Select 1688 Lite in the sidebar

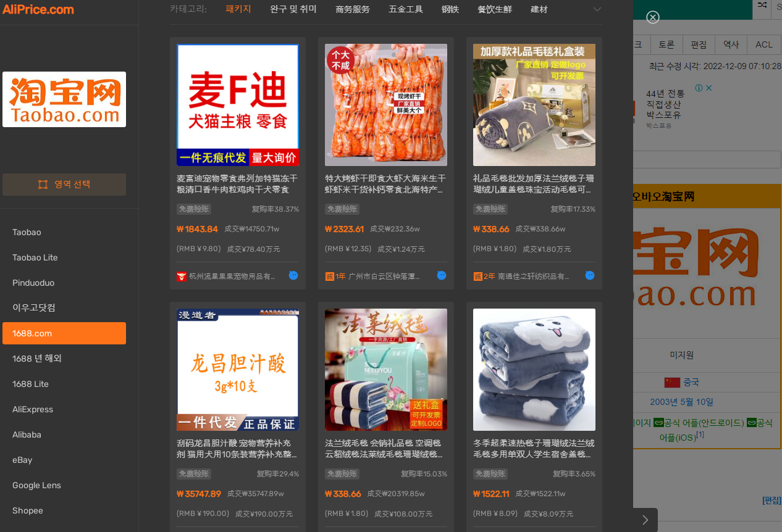coord(64,384)
